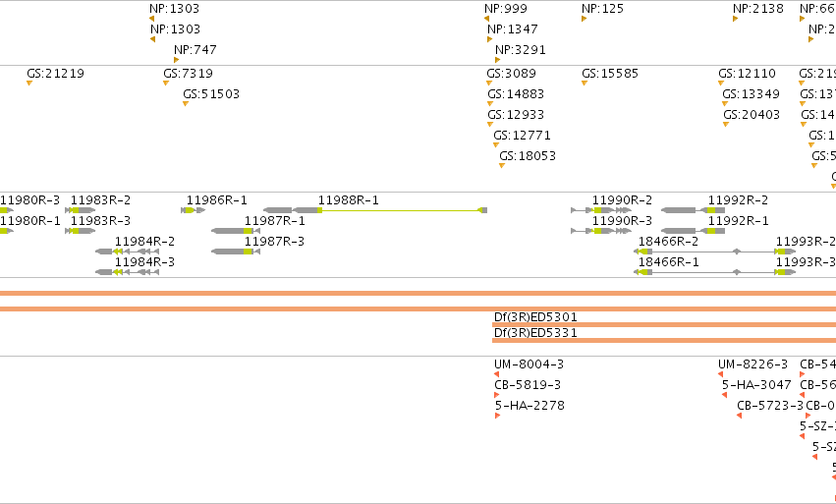This screenshot has width=836, height=504.
Task: Click the CB-5723-3 red marker
Action: tap(740, 416)
